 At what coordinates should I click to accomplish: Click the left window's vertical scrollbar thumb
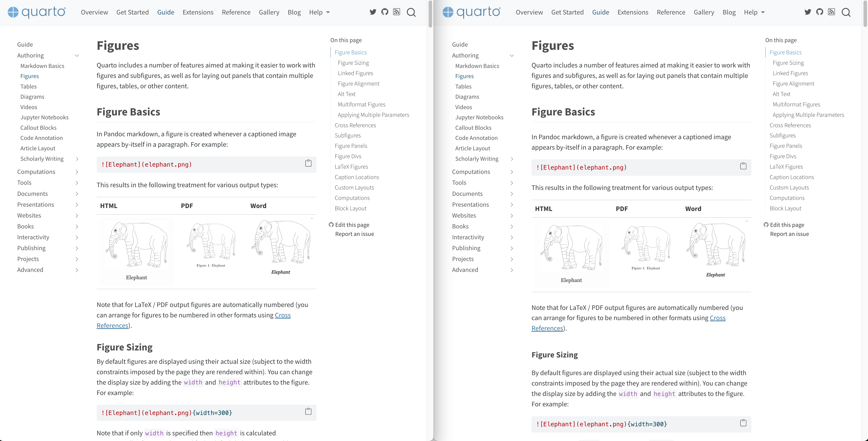coord(430,14)
